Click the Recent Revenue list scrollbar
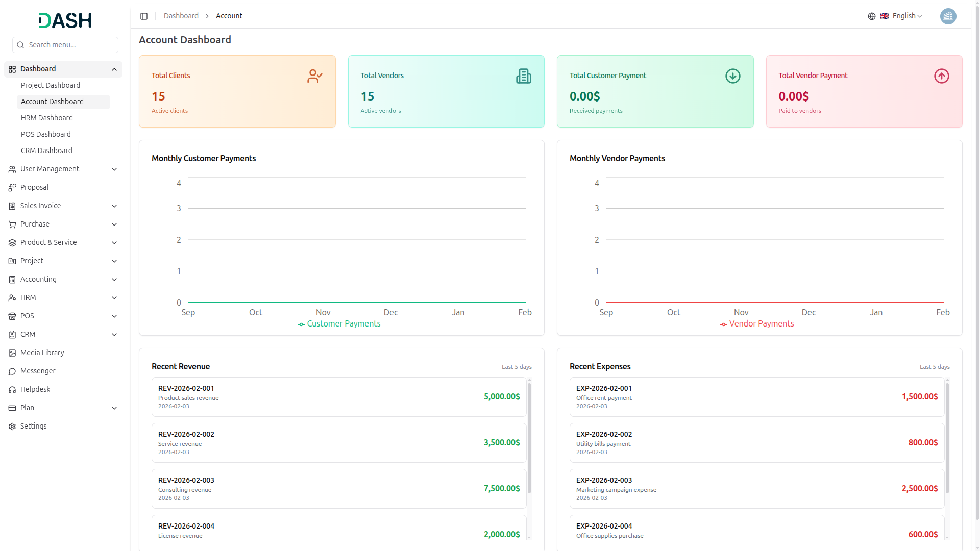980x551 pixels. click(529, 439)
